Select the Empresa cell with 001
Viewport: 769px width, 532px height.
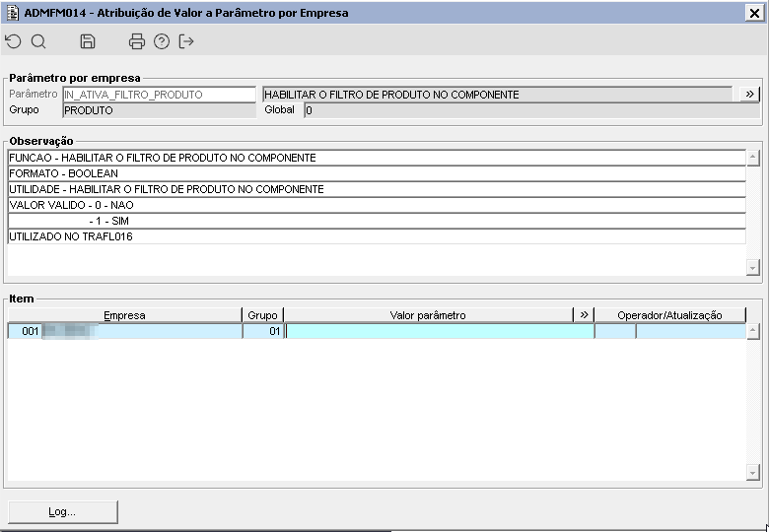125,331
